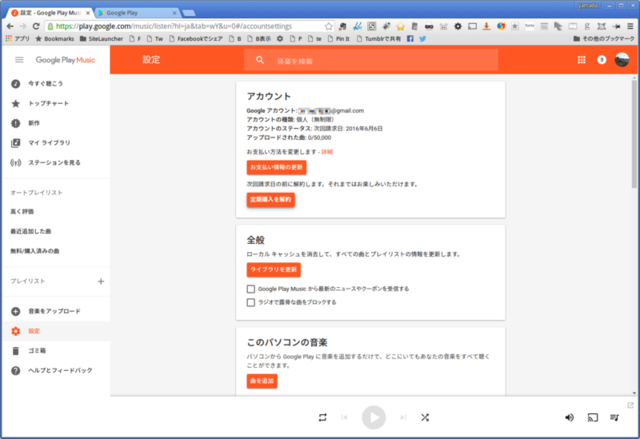Click the settings page vertical scrollbar

coord(634,135)
